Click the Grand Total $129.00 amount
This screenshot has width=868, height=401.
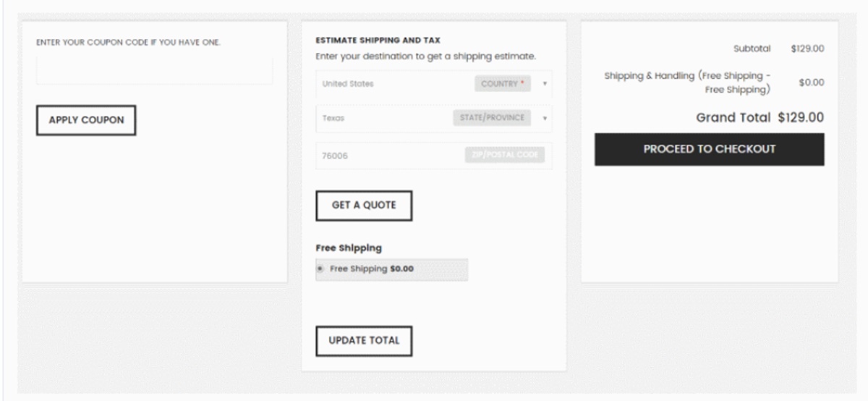tap(801, 118)
